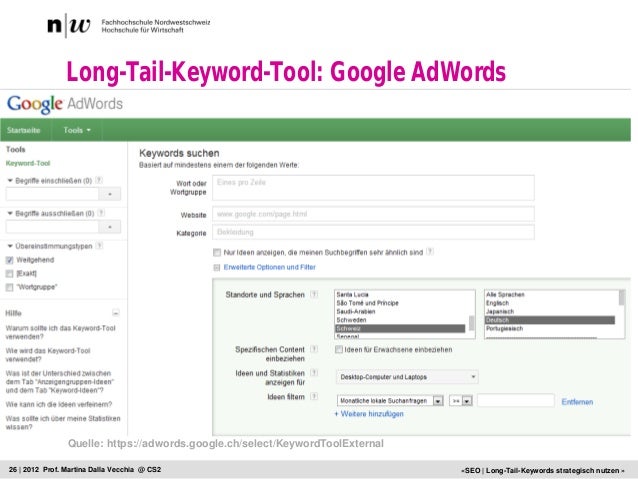Screen dimensions: 638x479
Task: Select Saudi-Arabien in the countries list
Action: pyautogui.click(x=355, y=311)
